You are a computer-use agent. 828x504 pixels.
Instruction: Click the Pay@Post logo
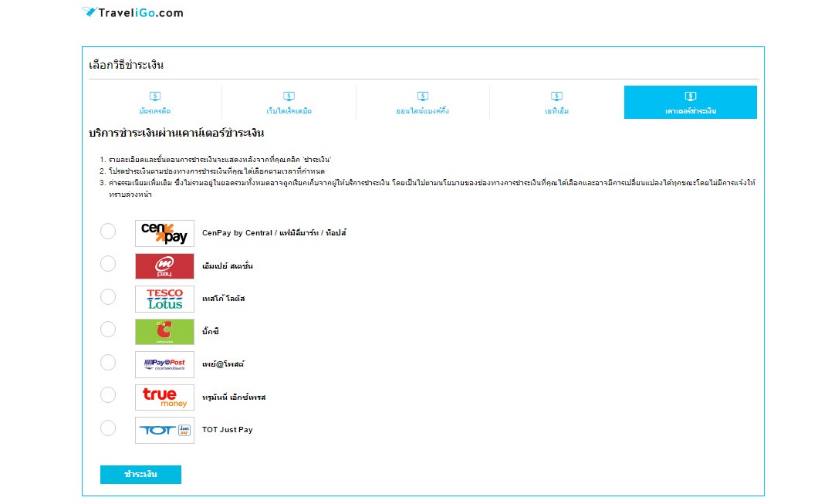164,364
